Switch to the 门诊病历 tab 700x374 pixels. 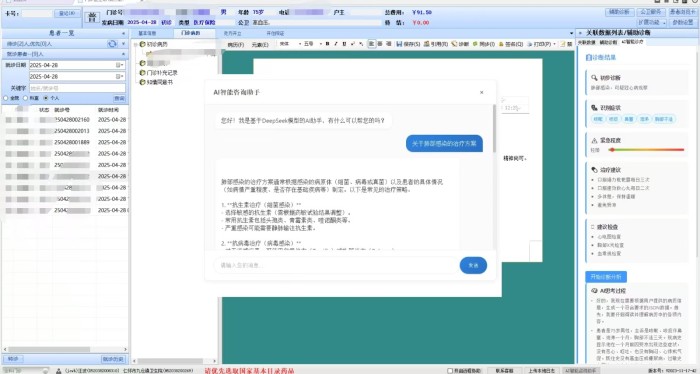[x=191, y=33]
